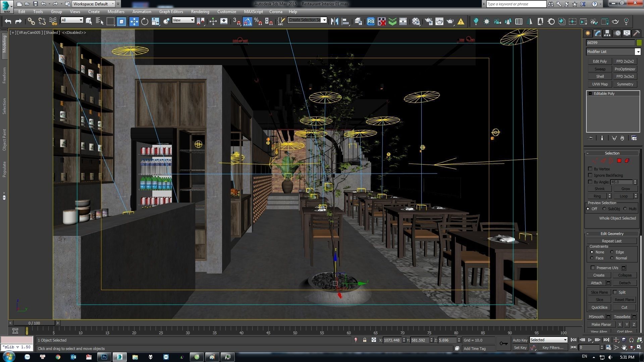Select Polygon sub-object level icon
644x362 pixels.
coord(619,161)
